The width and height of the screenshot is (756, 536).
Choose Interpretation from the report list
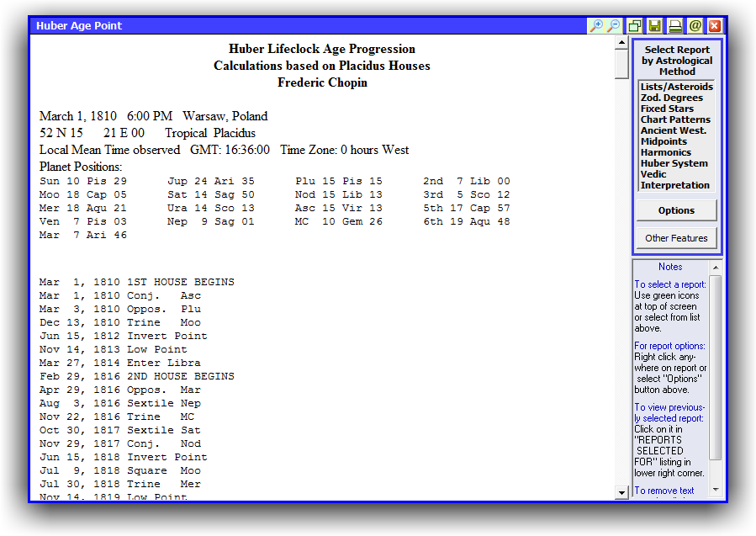674,185
